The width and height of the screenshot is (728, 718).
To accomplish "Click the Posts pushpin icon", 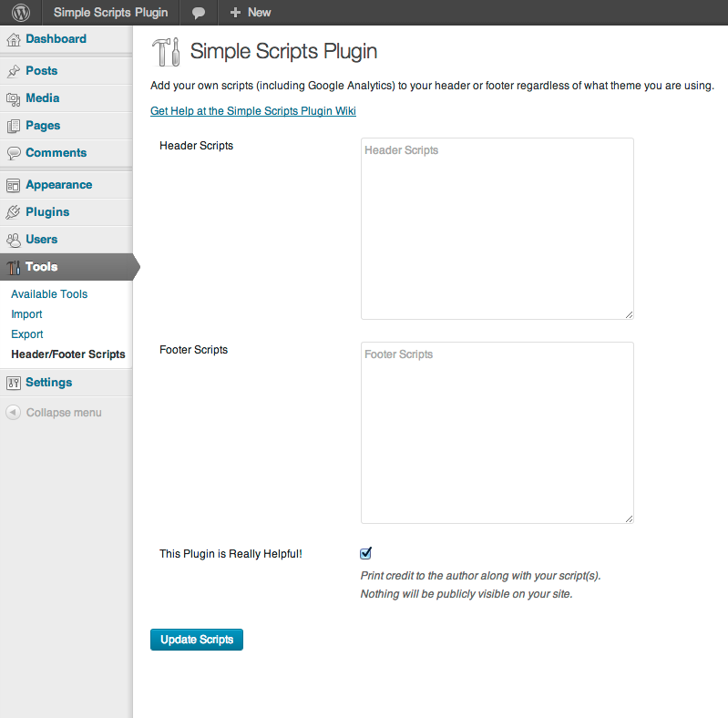I will click(x=14, y=71).
